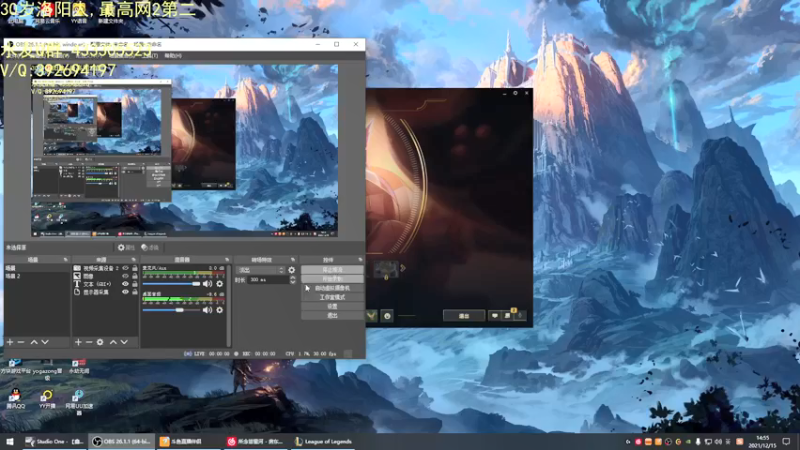Open chat icon in League client
The height and width of the screenshot is (450, 800).
click(494, 316)
